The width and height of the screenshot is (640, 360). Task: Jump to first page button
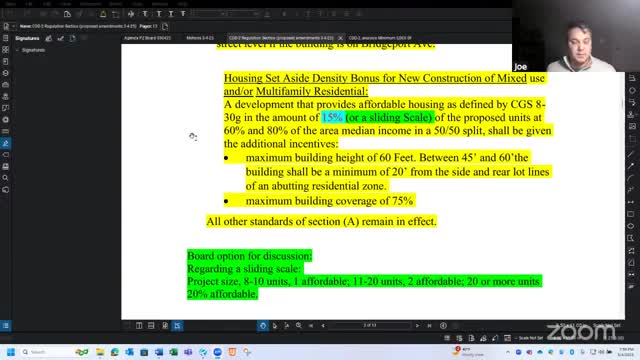pos(311,326)
